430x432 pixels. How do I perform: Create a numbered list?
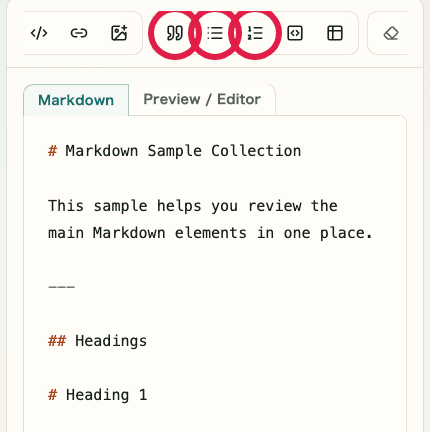coord(255,33)
